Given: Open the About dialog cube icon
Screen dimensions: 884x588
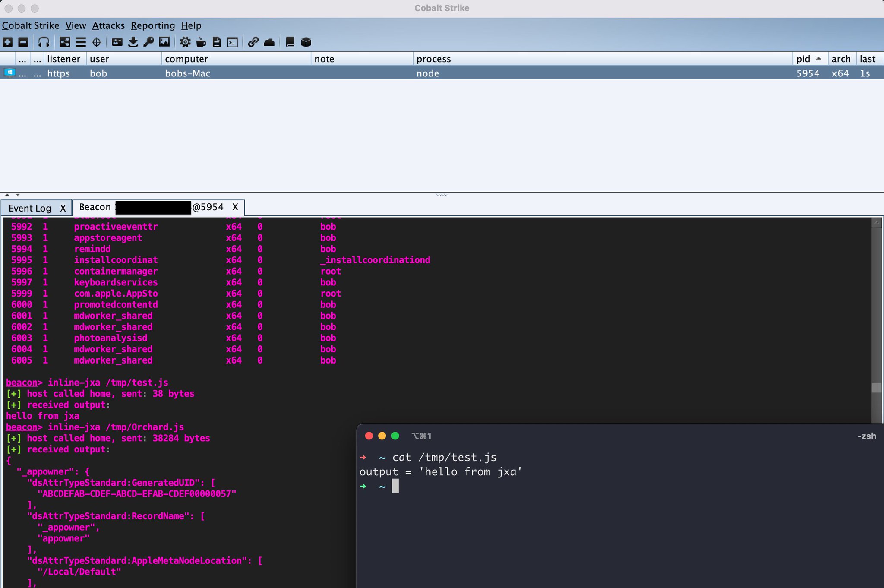Looking at the screenshot, I should 306,42.
